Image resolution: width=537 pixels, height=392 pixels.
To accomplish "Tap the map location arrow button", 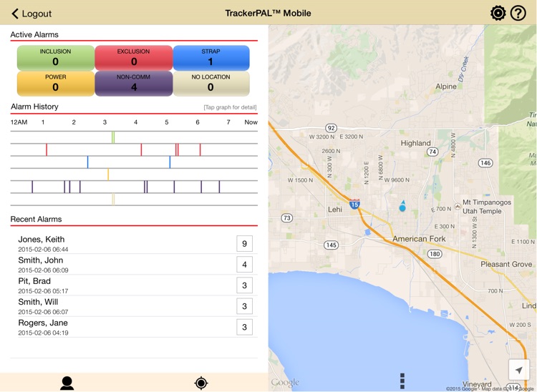I will [x=519, y=370].
